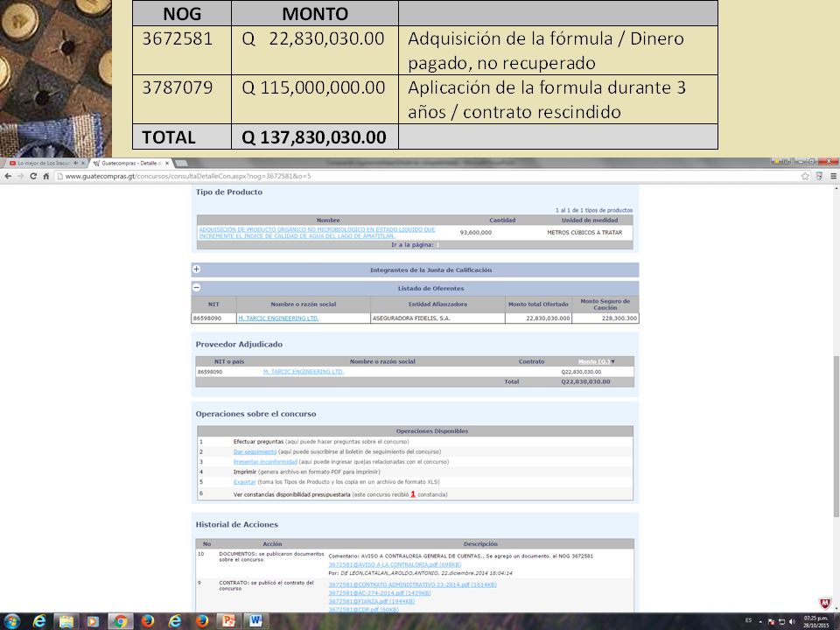Open the taskbar clock showing 07:25 p.m.
This screenshot has height=630, width=840.
(x=815, y=622)
